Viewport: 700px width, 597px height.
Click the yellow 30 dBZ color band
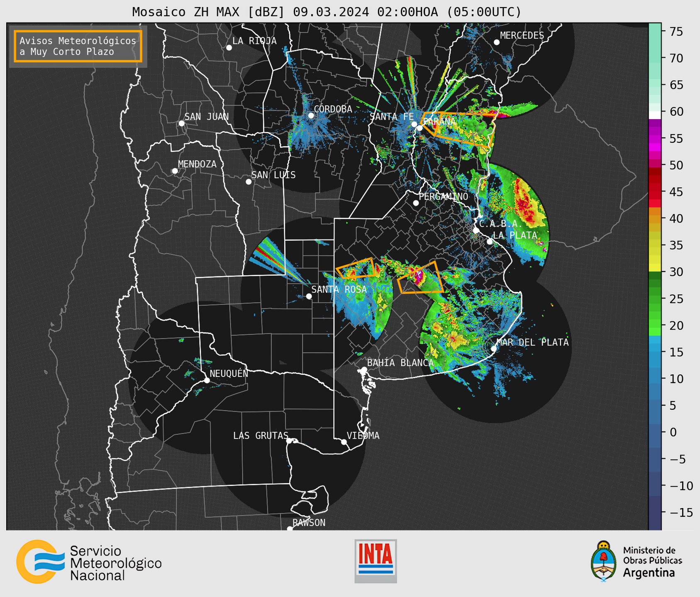point(655,268)
